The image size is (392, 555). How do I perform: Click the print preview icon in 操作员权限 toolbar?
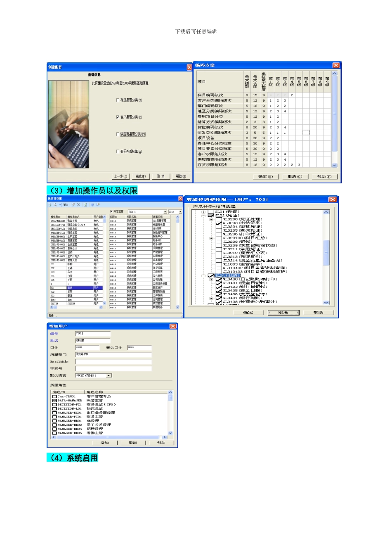pos(55,204)
